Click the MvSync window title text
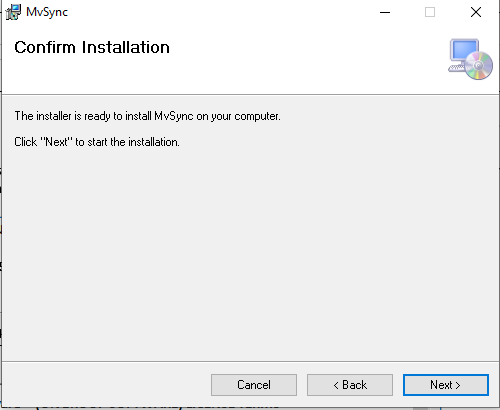The image size is (500, 410). (47, 12)
